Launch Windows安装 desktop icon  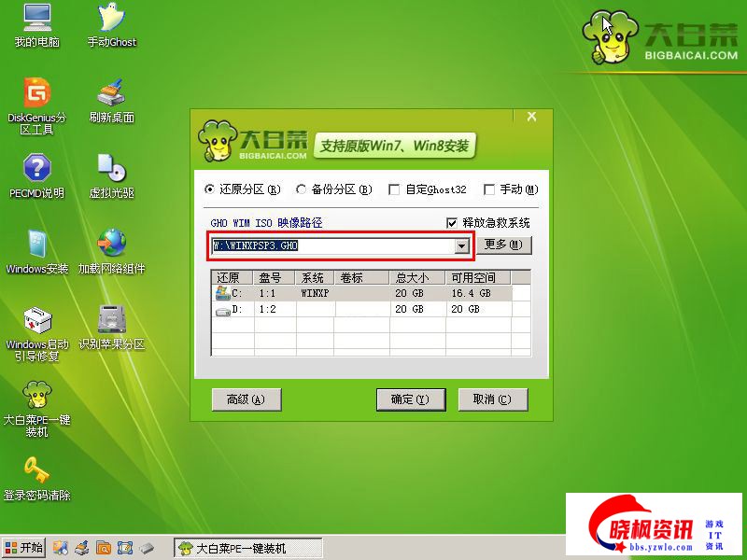36,245
